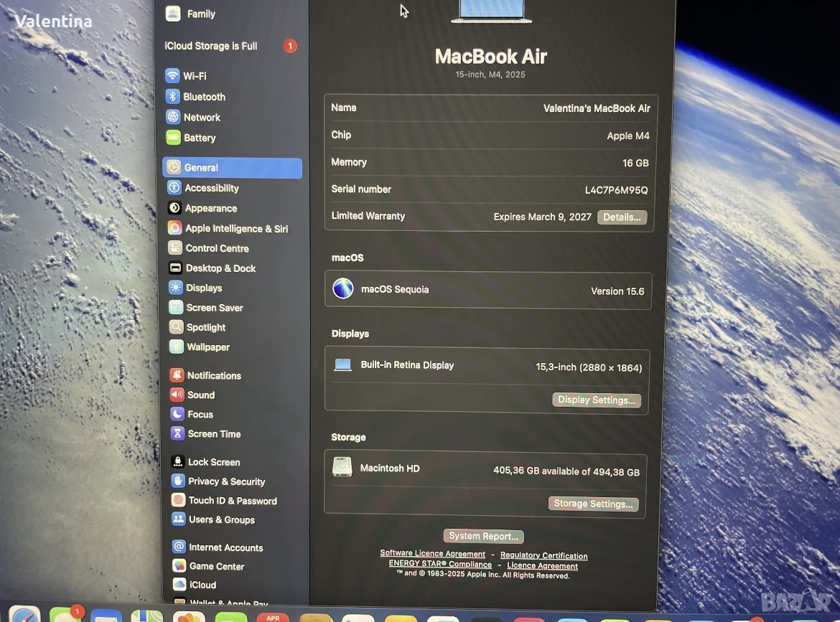Open Focus moon icon
Screen dimensions: 840x622
(x=177, y=414)
